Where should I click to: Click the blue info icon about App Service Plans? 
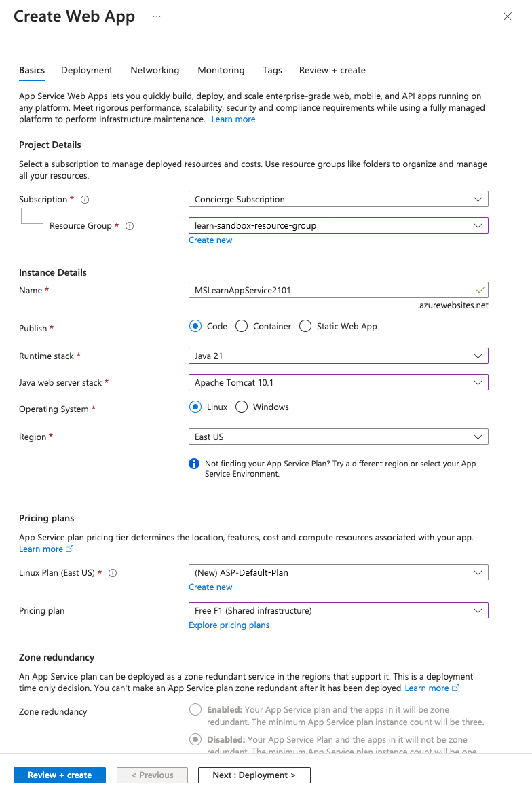tap(193, 464)
